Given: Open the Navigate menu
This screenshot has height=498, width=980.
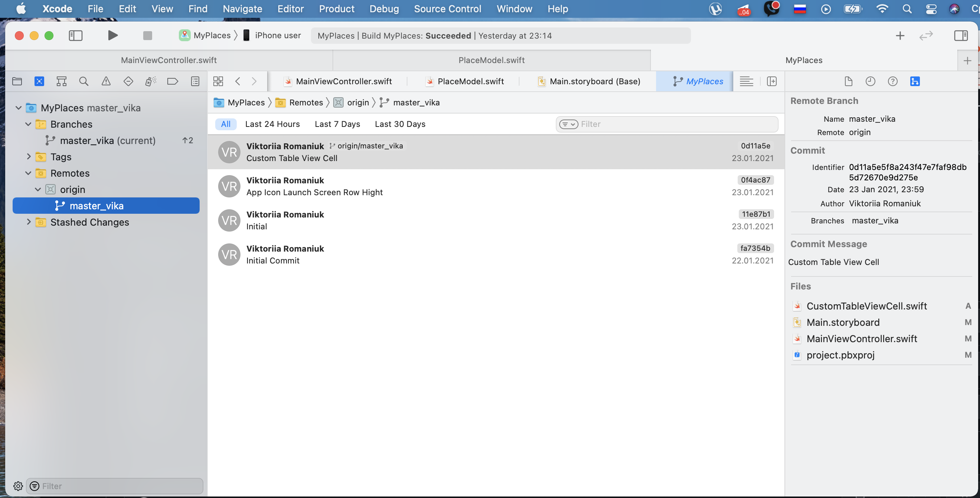Looking at the screenshot, I should pos(242,9).
